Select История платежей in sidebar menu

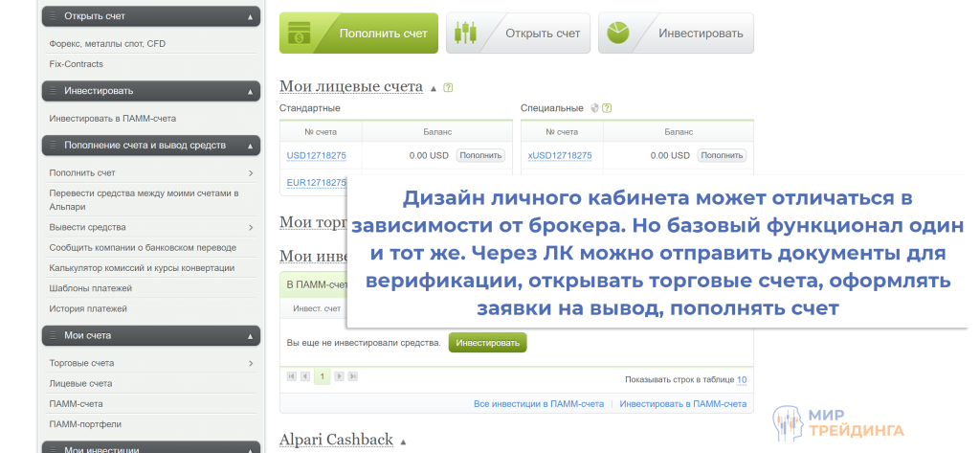pos(88,308)
